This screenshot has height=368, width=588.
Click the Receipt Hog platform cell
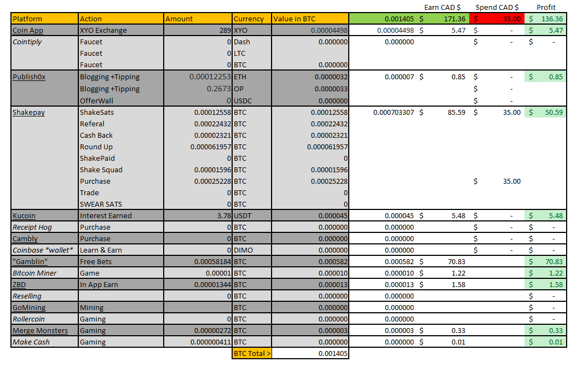click(x=45, y=227)
